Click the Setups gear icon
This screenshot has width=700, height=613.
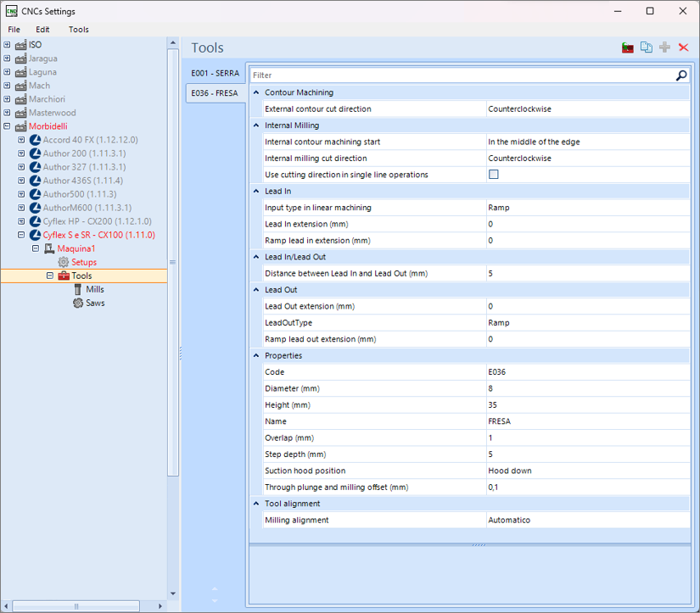pos(64,262)
